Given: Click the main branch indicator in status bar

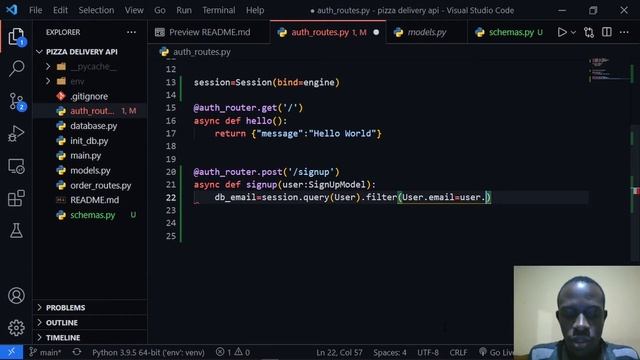Looking at the screenshot, I should (45, 352).
